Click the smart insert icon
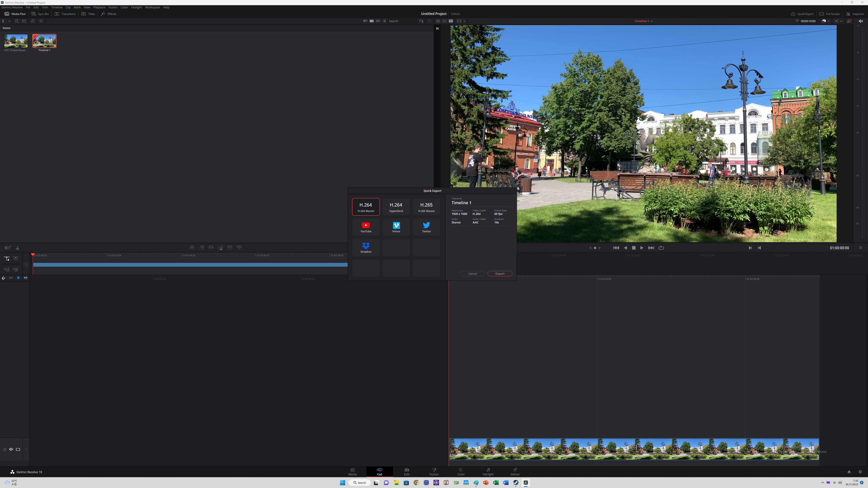Image resolution: width=868 pixels, height=488 pixels. pos(192,248)
